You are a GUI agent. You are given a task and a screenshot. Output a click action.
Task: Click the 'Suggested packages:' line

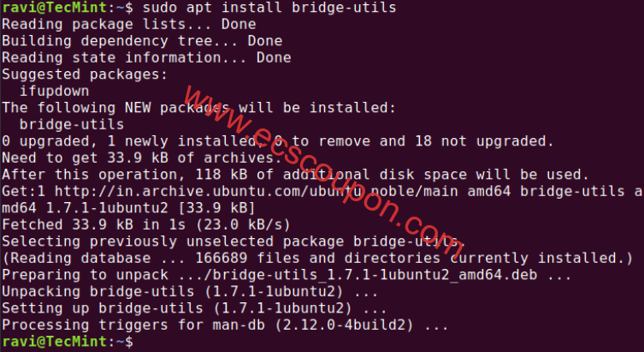85,75
